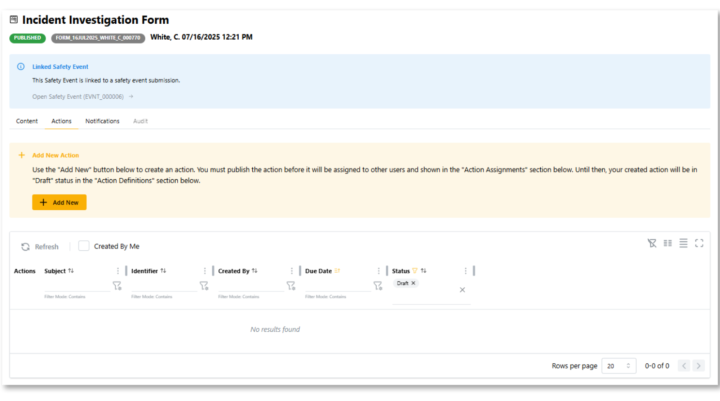Open Created By column actions menu

pos(291,270)
